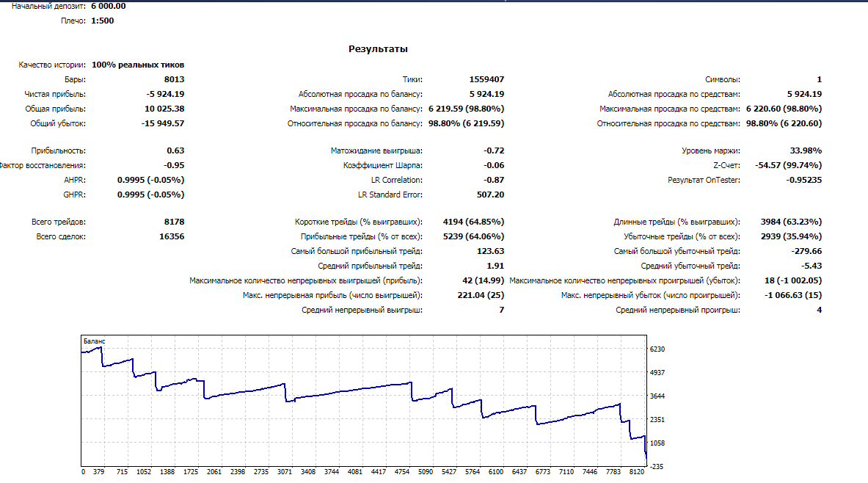Select history quality value 100% реальных тиков
The image size is (868, 483).
[138, 65]
